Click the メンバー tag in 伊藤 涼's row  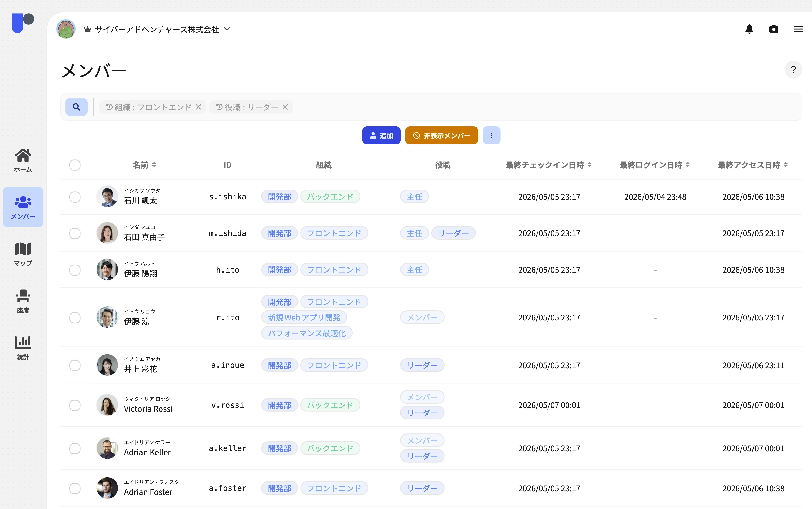[x=422, y=317]
